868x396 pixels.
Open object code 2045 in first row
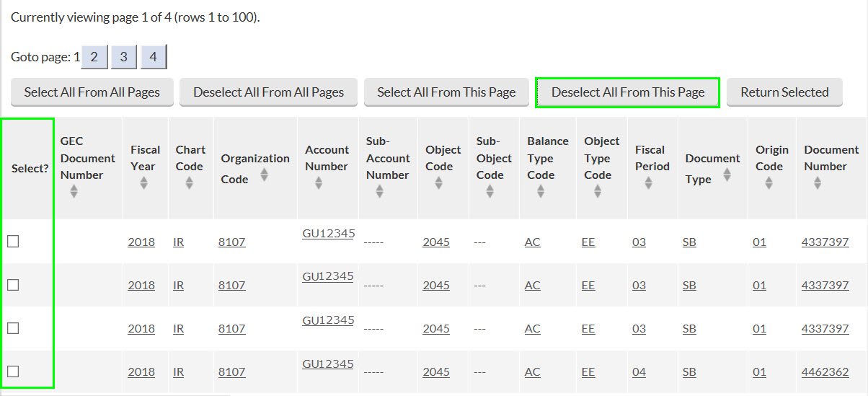click(x=436, y=242)
